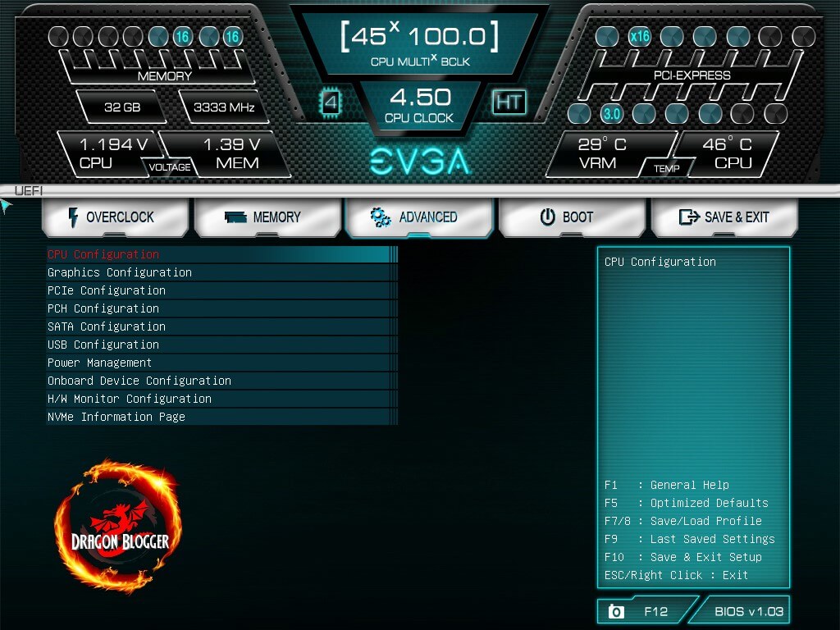Enter Graphics Configuration submenu
This screenshot has width=840, height=630.
pos(120,272)
